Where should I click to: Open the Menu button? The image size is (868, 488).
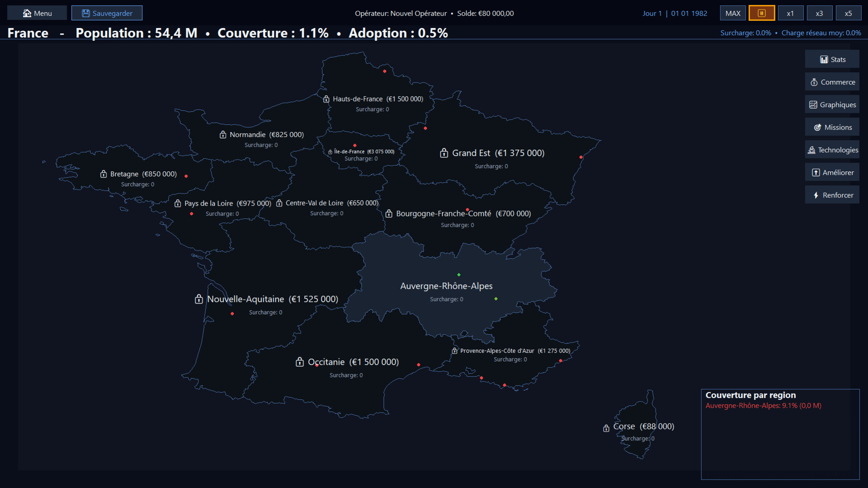[37, 13]
